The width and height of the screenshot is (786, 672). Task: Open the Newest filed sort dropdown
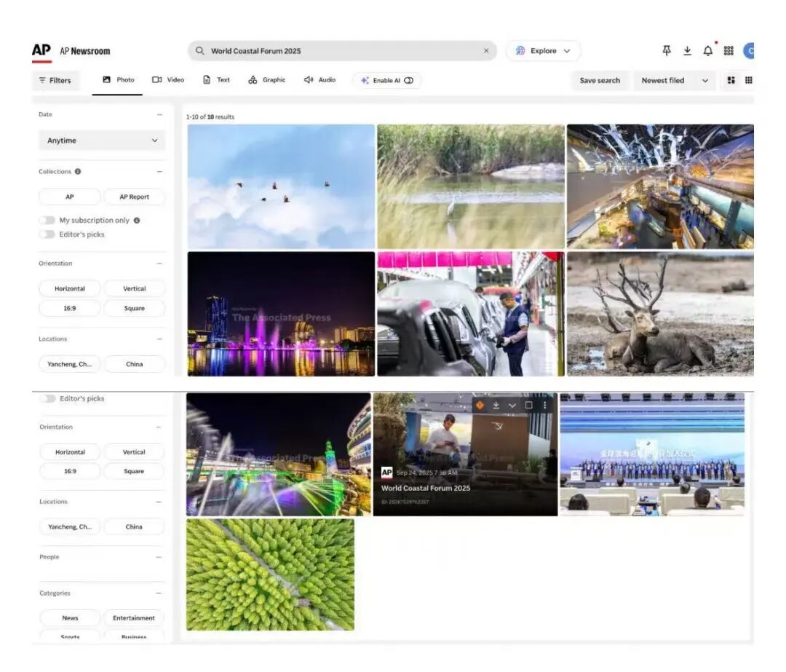tap(674, 80)
